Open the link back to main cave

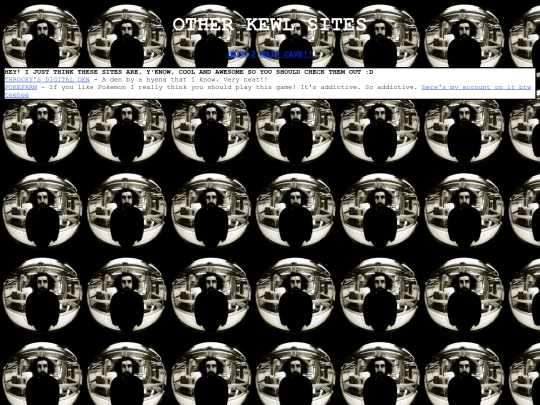270,54
